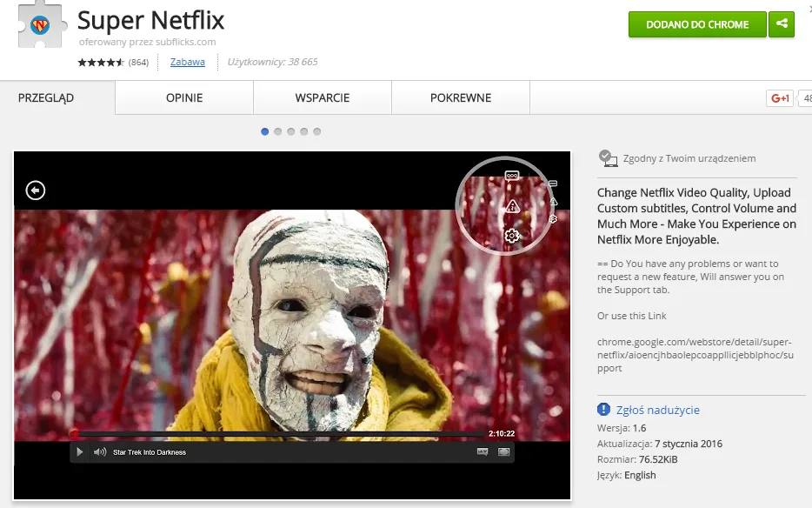Click the Zgłoś nadużycie link

click(x=657, y=410)
